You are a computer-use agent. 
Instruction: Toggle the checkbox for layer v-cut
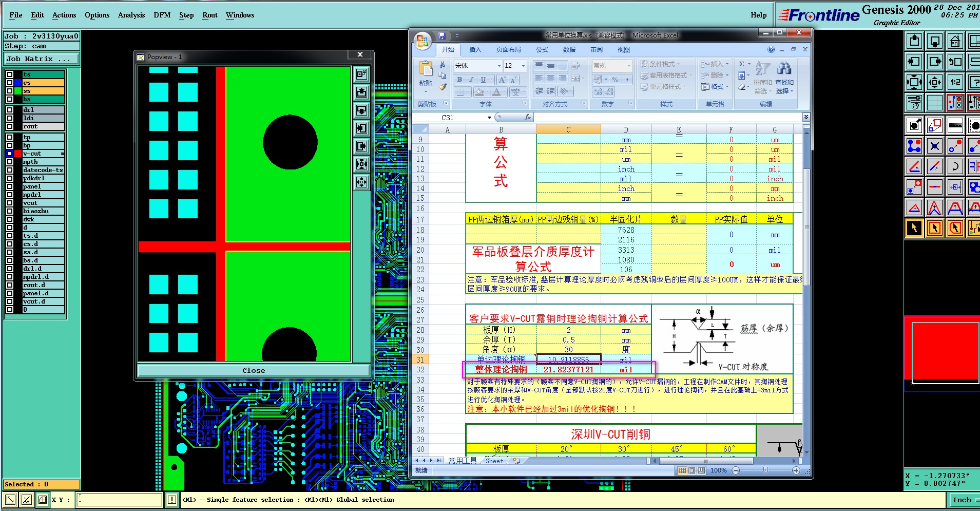point(10,154)
